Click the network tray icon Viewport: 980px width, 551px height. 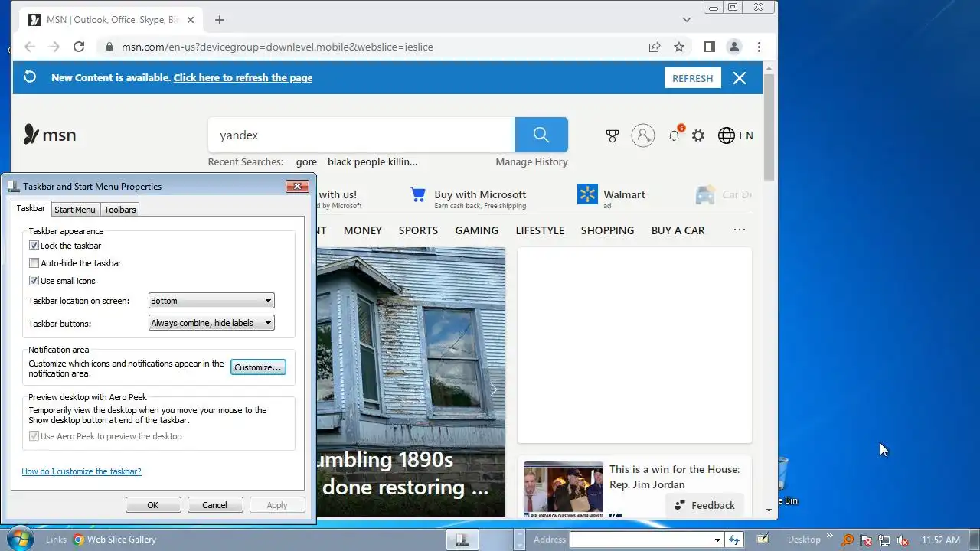884,540
